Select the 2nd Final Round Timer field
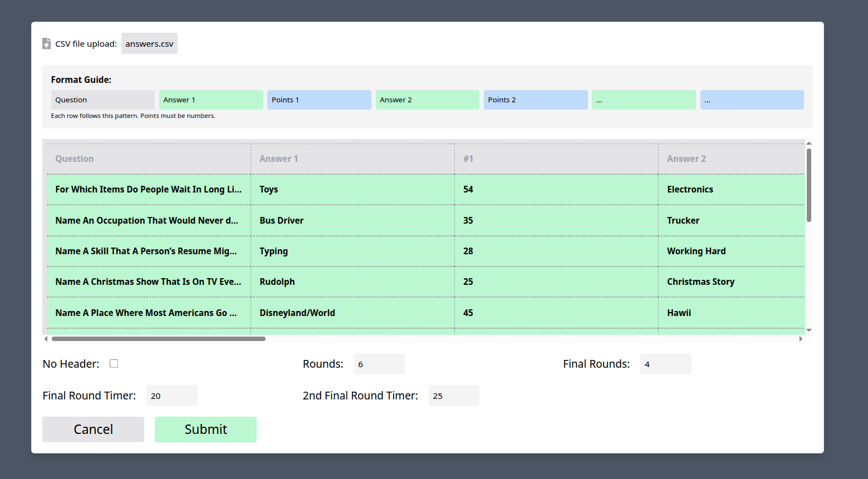The height and width of the screenshot is (479, 868). point(453,396)
